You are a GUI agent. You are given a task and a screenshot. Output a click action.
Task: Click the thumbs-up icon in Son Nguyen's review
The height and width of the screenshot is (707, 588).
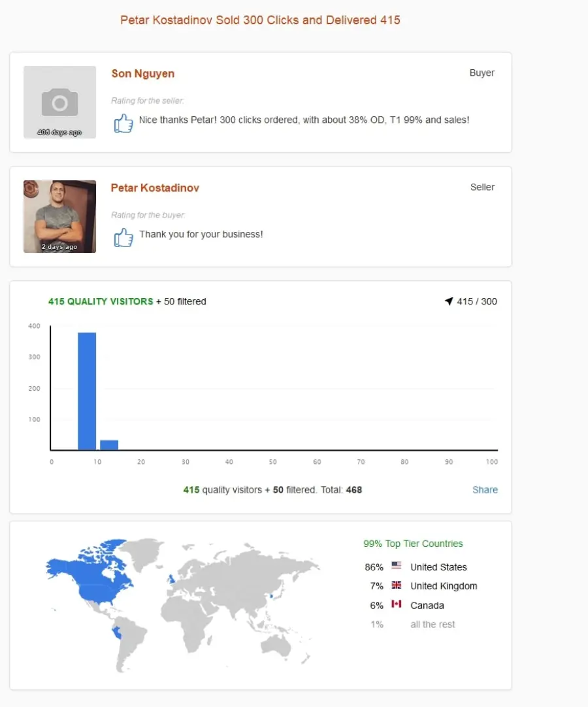(123, 123)
